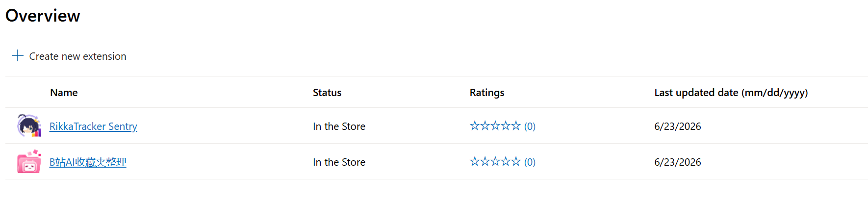Select In the Store status of B站AI收藏夹整理
868x201 pixels.
point(339,162)
